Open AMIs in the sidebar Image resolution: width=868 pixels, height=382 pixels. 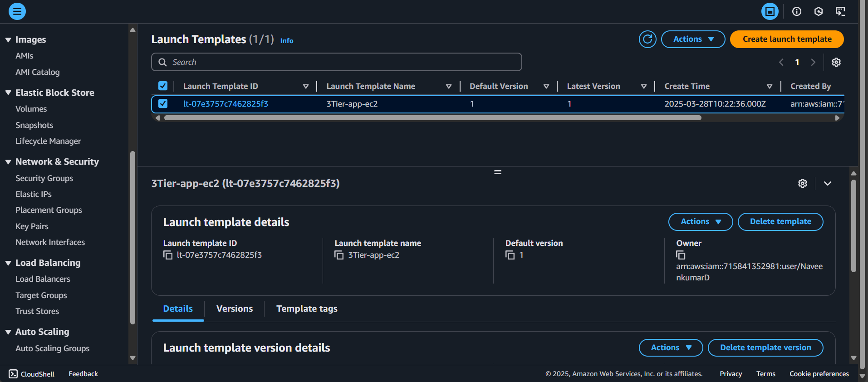click(25, 56)
